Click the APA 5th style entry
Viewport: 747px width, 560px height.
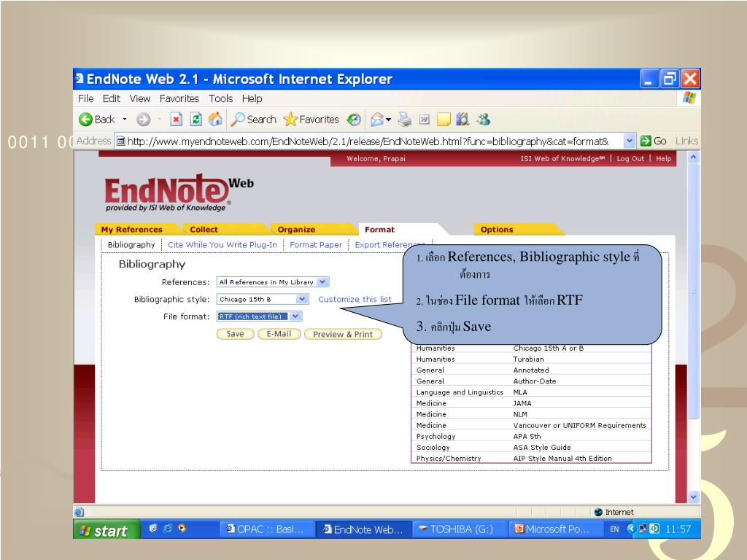click(x=527, y=436)
